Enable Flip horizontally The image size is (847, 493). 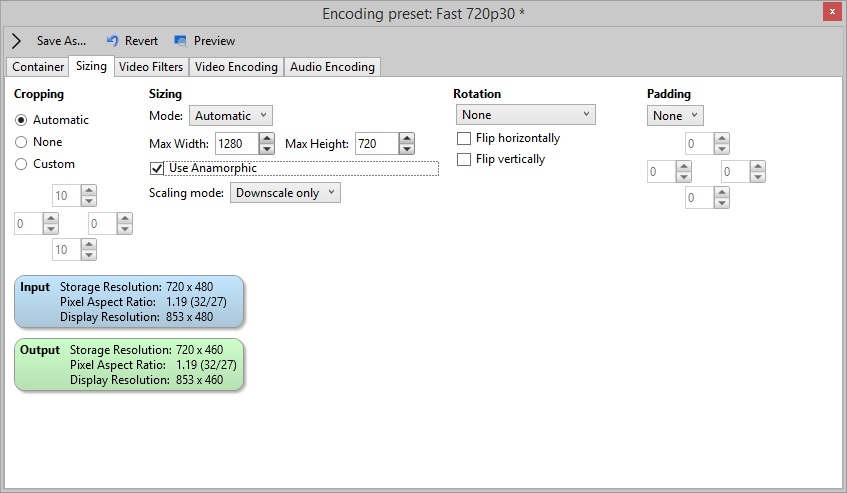point(463,138)
